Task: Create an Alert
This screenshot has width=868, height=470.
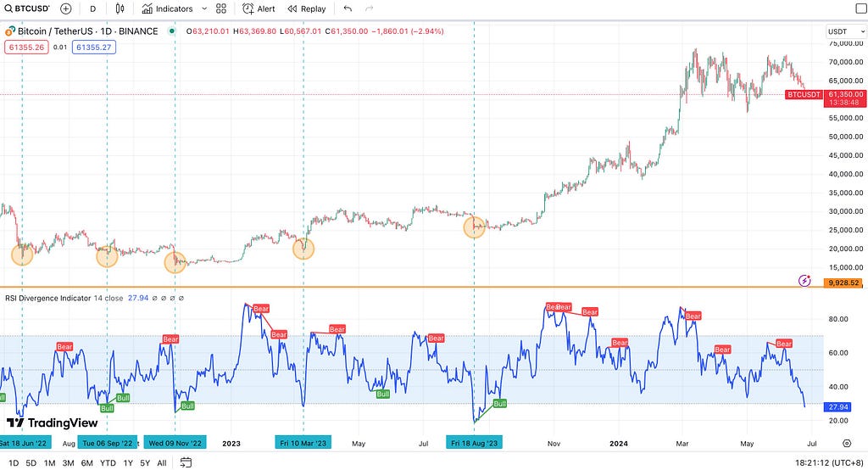Action: (x=259, y=8)
